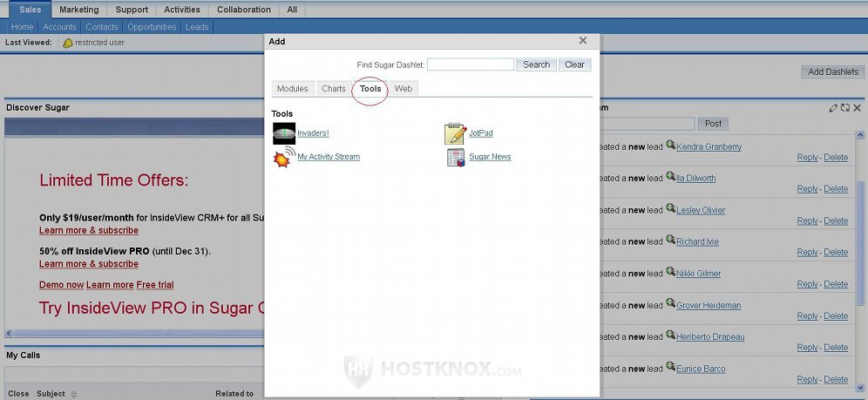868x400 pixels.
Task: Open the Demo now link
Action: 62,285
